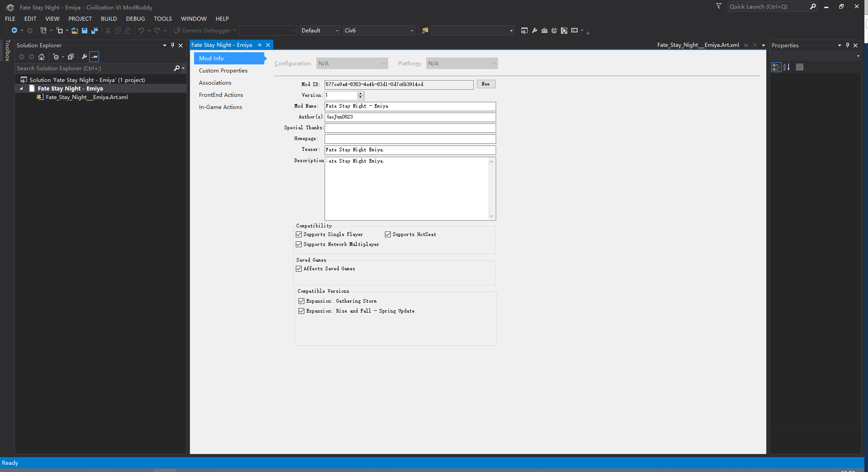Open Solution Explorer from the main toolbar icon
Viewport: 868px width, 472px height.
524,30
